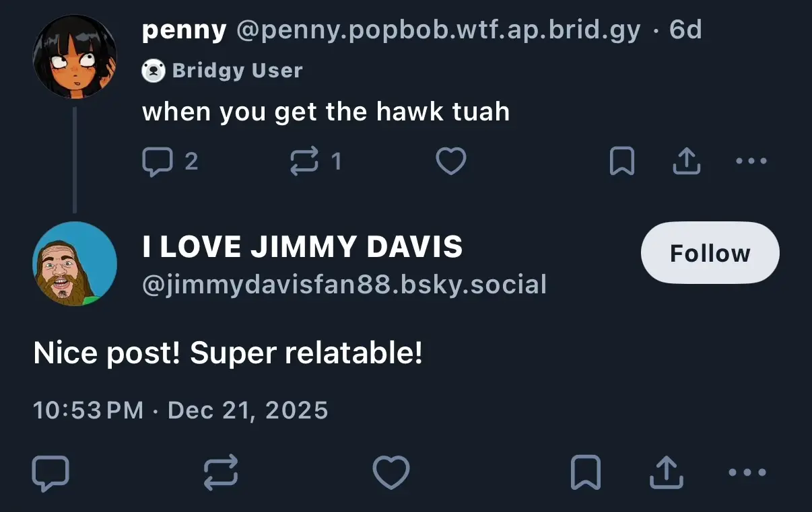Click the Bridgy User label badge

223,71
